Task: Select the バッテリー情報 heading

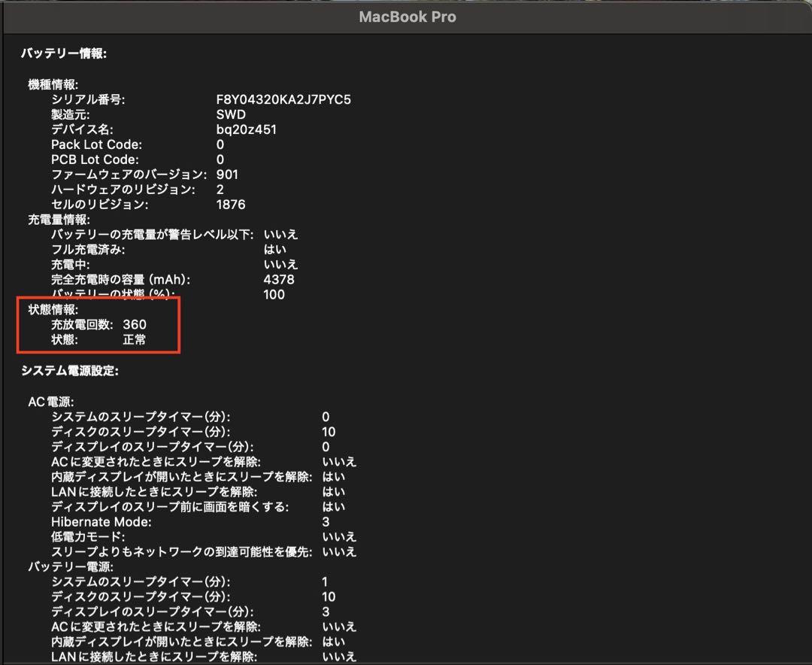Action: [64, 53]
